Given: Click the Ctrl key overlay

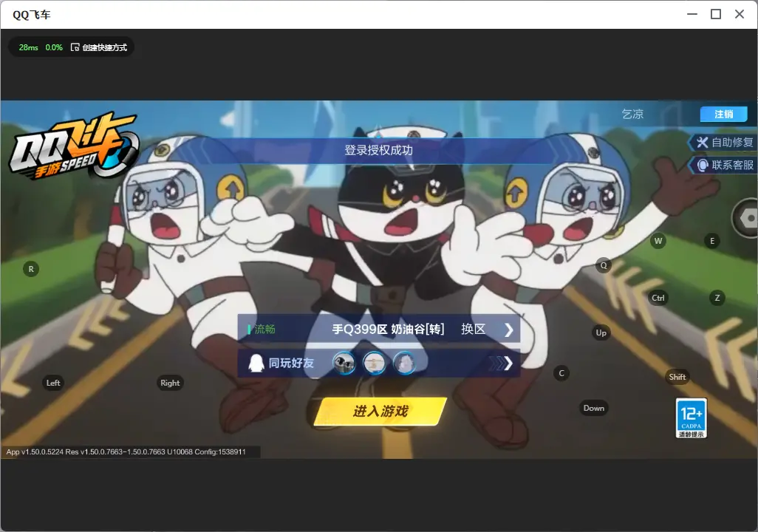Looking at the screenshot, I should [x=658, y=298].
